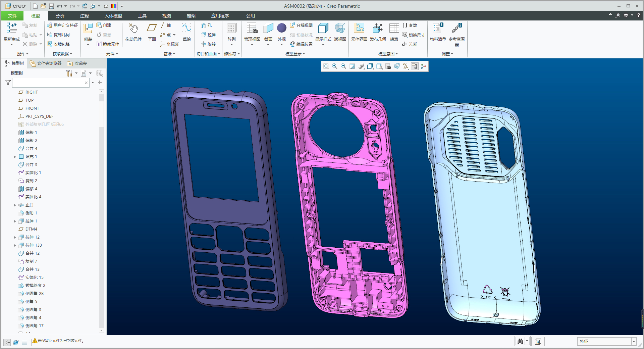Click the User-Defined Feature (用户定义特征) button
This screenshot has width=644, height=349.
coord(63,26)
